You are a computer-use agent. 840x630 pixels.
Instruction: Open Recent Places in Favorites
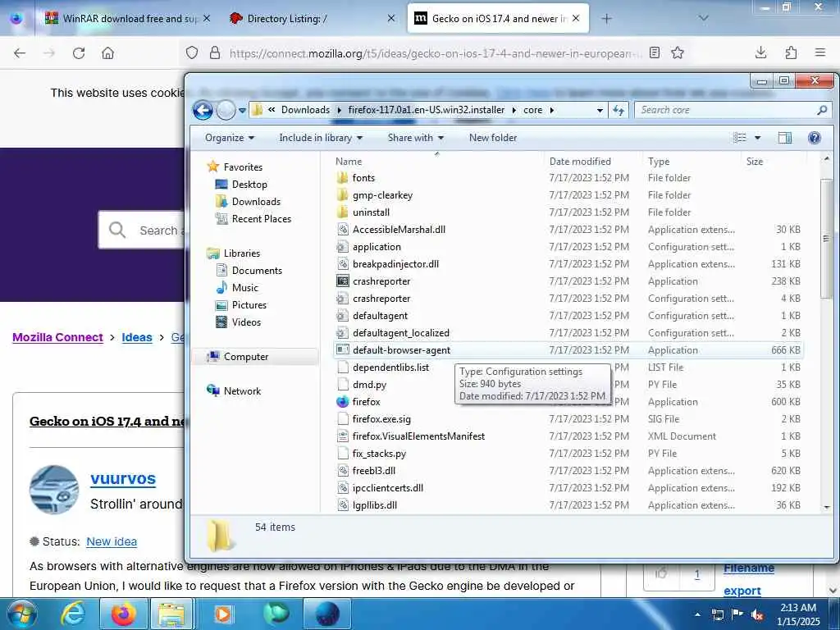[x=261, y=218]
